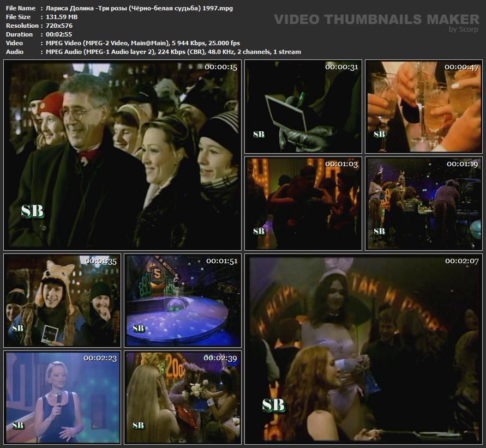Select the gloved hands thumbnail at 00:00:31

tap(303, 106)
